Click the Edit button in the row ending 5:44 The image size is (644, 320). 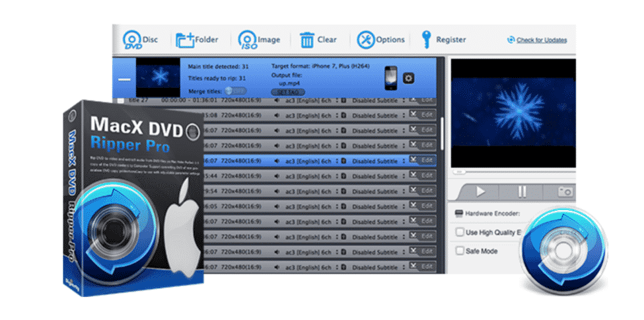[423, 176]
